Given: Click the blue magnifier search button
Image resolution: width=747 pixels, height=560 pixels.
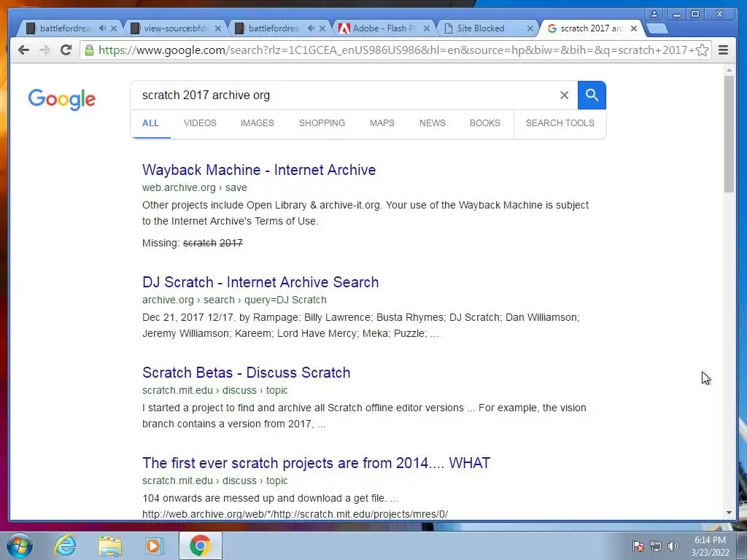Looking at the screenshot, I should (x=592, y=96).
